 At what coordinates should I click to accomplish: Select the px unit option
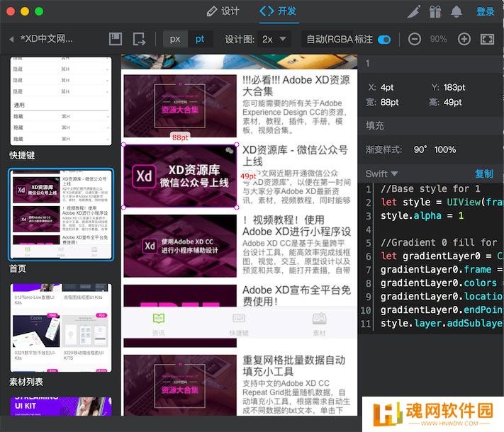pyautogui.click(x=174, y=39)
